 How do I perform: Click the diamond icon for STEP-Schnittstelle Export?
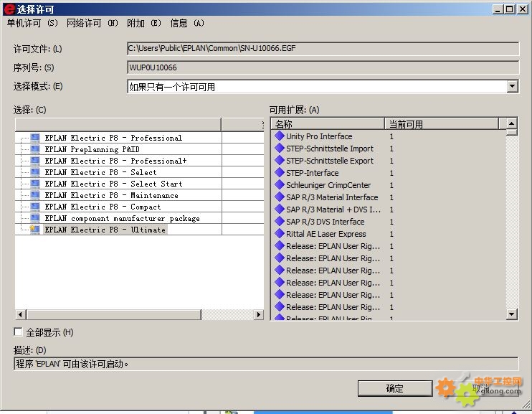tap(280, 161)
